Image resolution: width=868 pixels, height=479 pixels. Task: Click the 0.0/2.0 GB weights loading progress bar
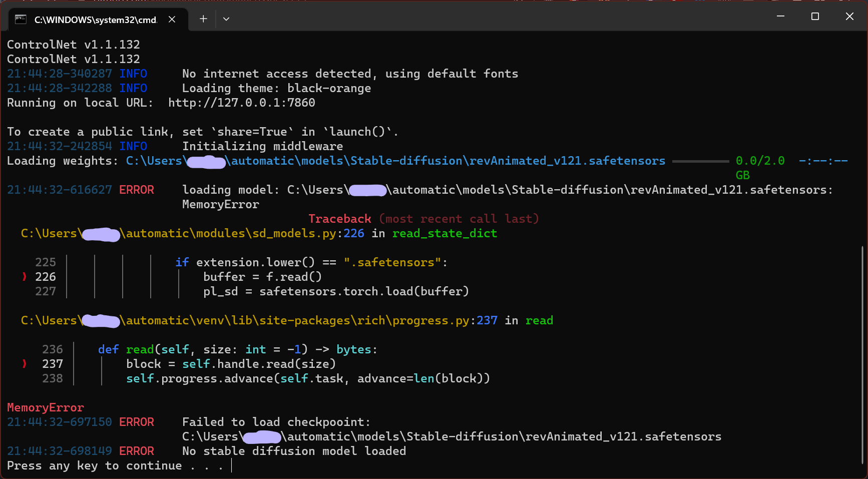click(x=701, y=161)
